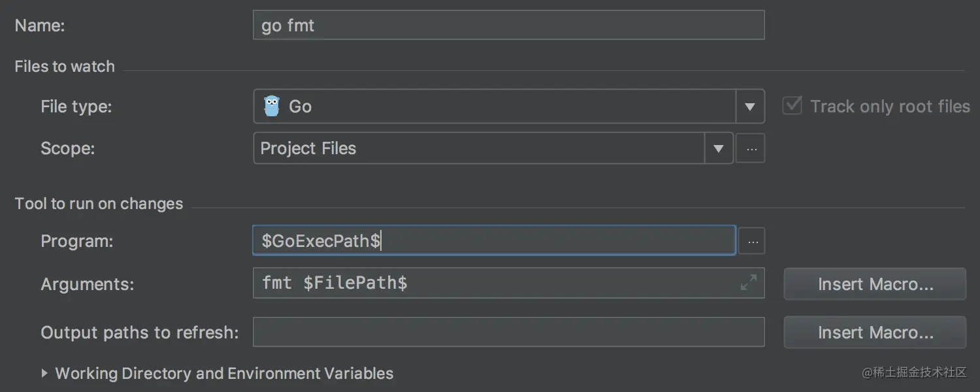
Task: Click the Name input containing go fmt
Action: 457,25
